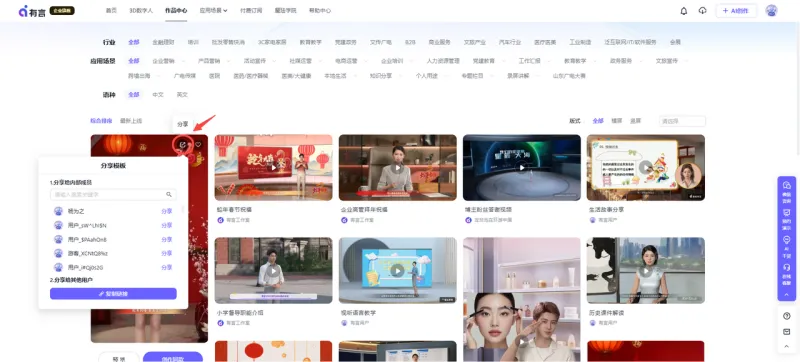Switch to the 最新上线 sort tab

[x=131, y=121]
